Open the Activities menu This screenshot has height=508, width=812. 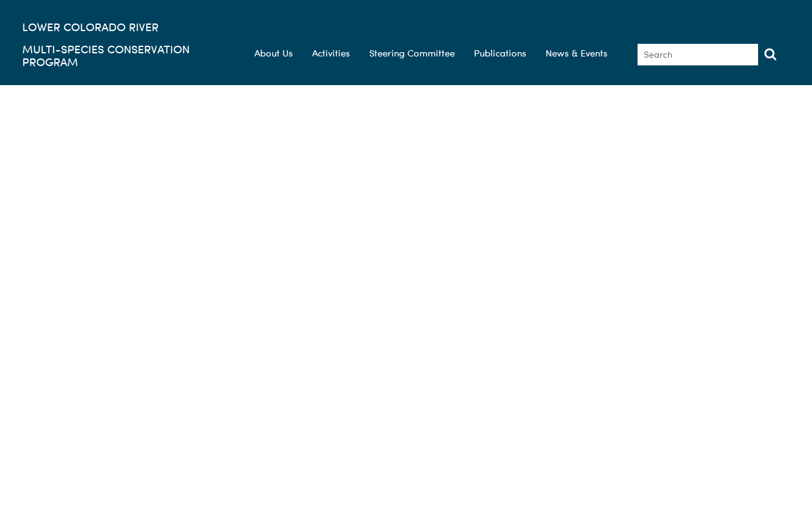click(331, 53)
